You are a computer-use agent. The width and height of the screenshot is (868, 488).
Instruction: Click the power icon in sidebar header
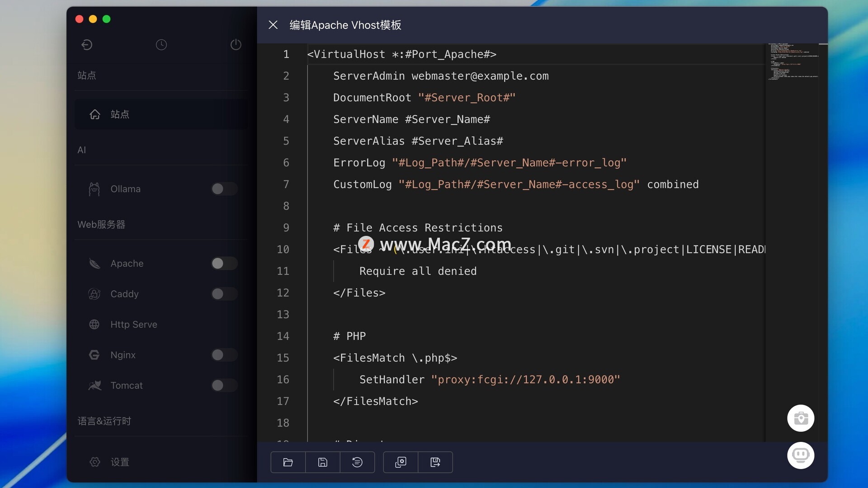[236, 45]
